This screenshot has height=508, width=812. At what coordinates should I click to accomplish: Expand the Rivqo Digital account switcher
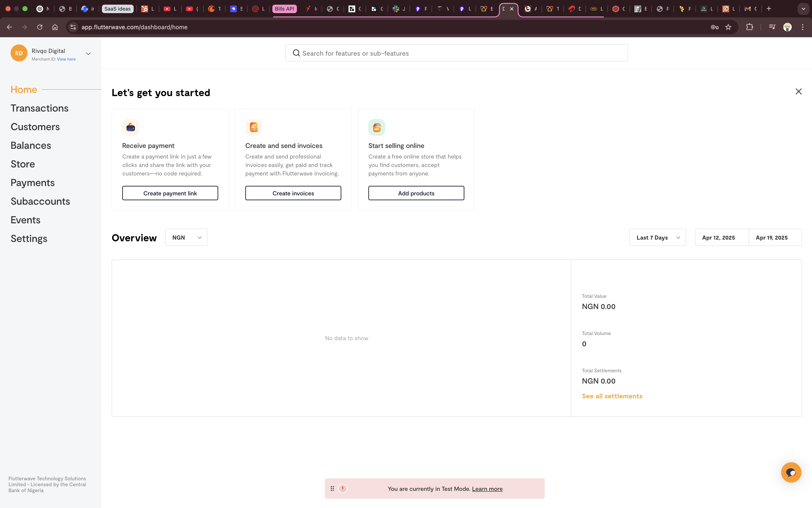point(88,53)
